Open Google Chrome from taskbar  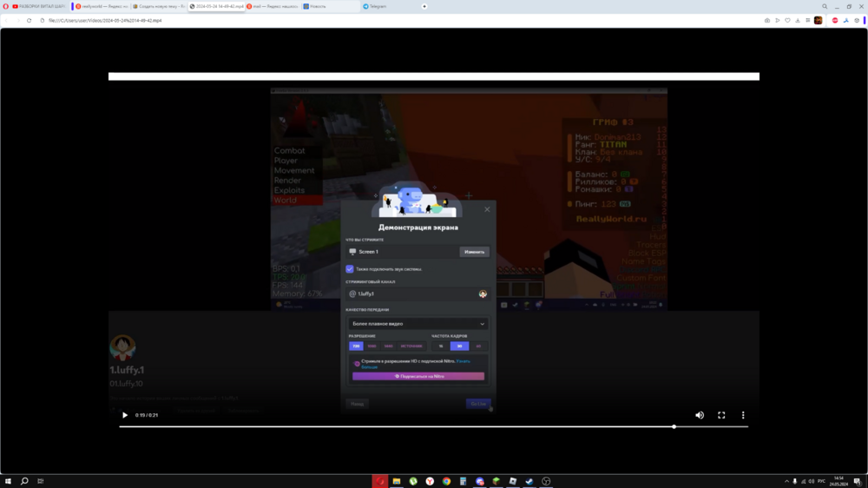pyautogui.click(x=446, y=481)
